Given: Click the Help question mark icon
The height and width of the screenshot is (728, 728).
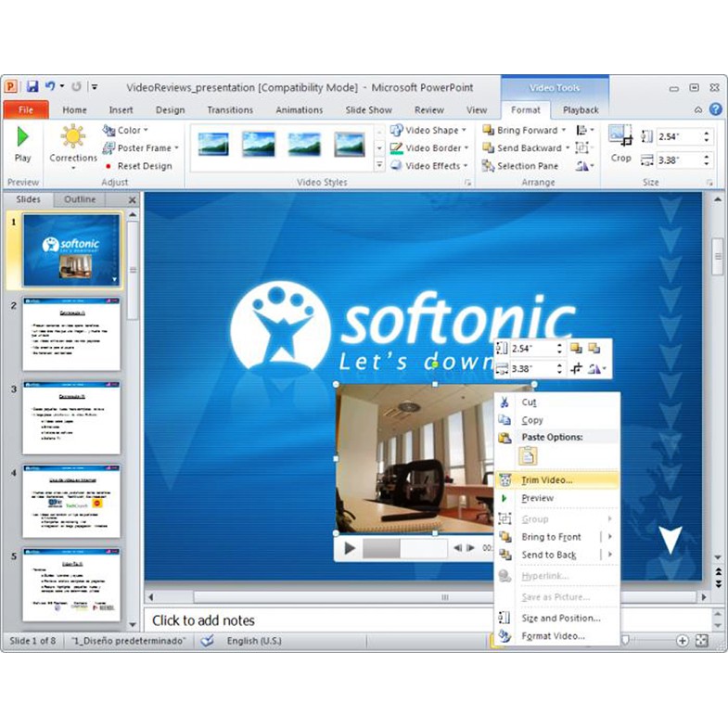Looking at the screenshot, I should (715, 109).
